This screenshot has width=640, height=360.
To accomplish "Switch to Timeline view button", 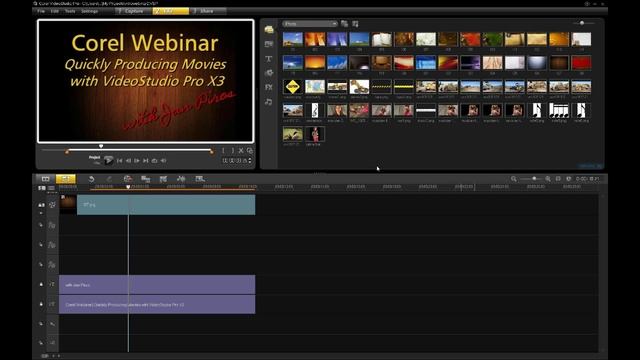I will click(66, 179).
